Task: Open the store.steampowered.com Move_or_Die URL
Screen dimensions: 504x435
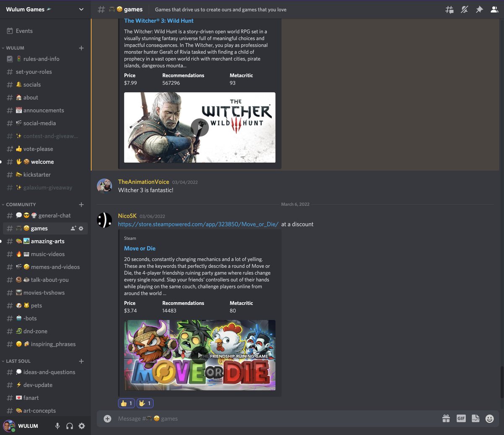Action: click(198, 224)
